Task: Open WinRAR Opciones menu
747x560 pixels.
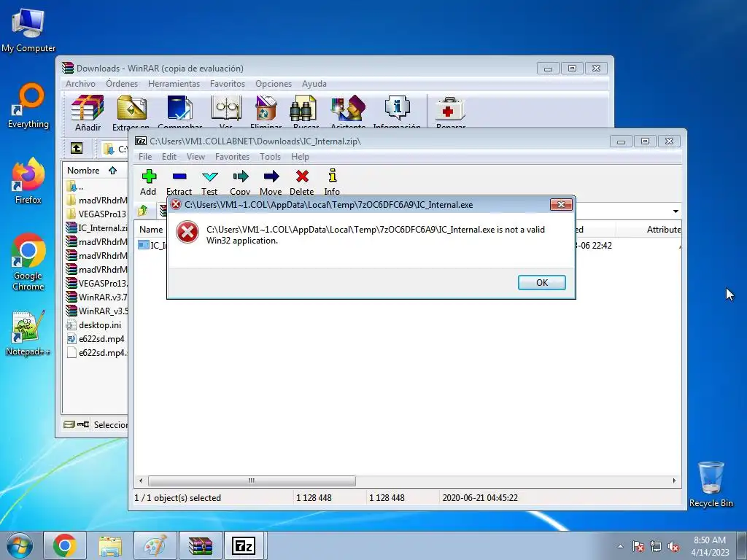Action: coord(274,84)
